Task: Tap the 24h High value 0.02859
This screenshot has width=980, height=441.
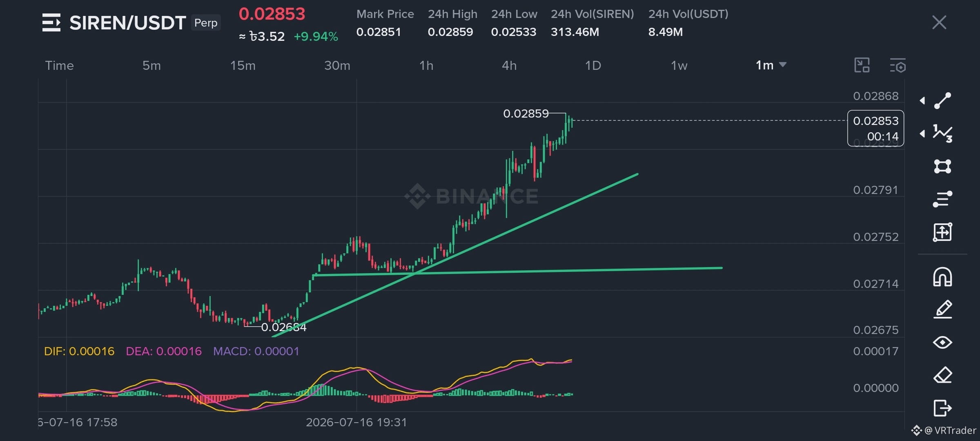Action: tap(450, 32)
